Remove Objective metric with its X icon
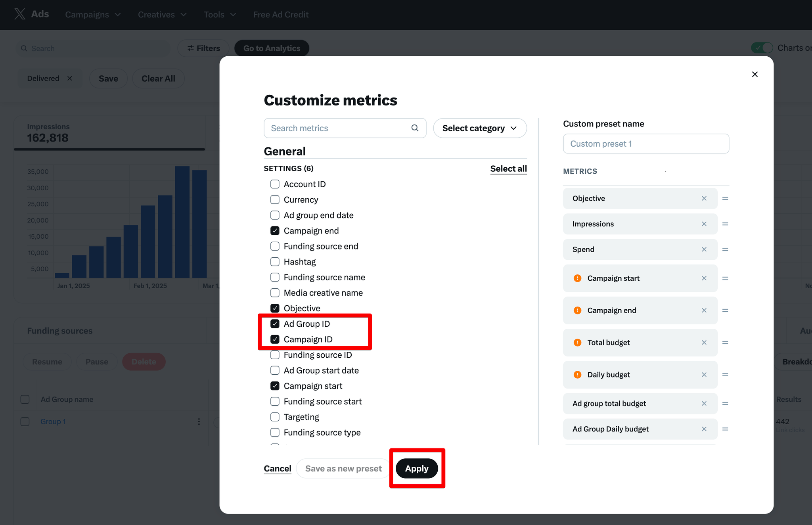Image resolution: width=812 pixels, height=525 pixels. (704, 199)
